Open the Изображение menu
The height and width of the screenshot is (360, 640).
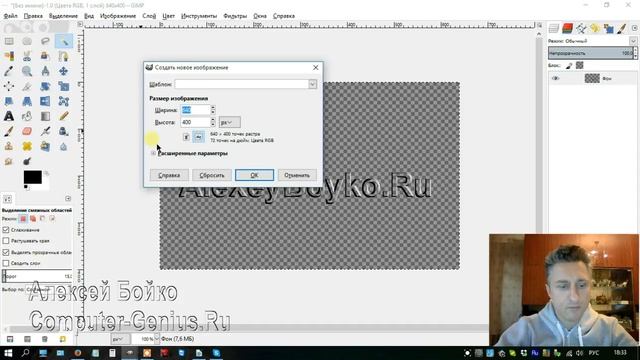118,16
